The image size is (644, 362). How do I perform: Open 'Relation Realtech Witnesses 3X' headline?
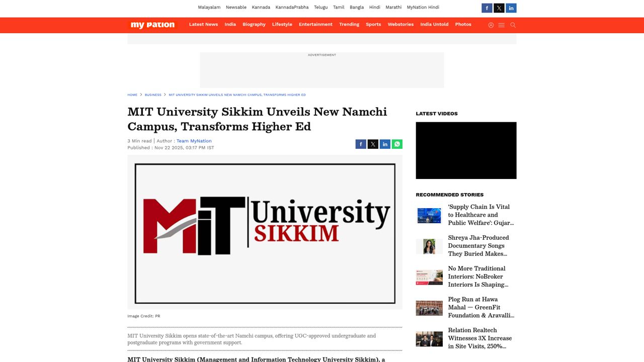480,338
